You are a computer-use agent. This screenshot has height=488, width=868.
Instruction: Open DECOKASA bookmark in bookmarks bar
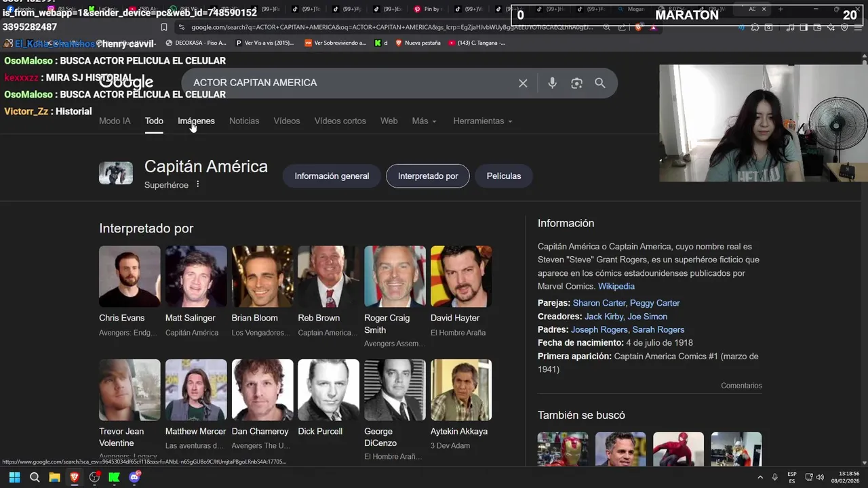pos(196,43)
